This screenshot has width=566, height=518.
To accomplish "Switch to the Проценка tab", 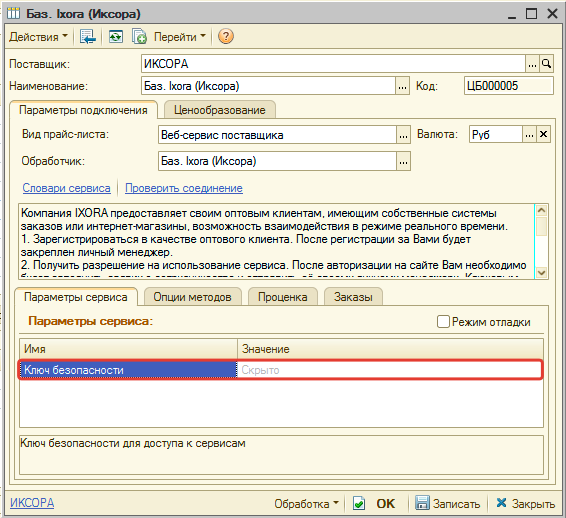I will 283,297.
